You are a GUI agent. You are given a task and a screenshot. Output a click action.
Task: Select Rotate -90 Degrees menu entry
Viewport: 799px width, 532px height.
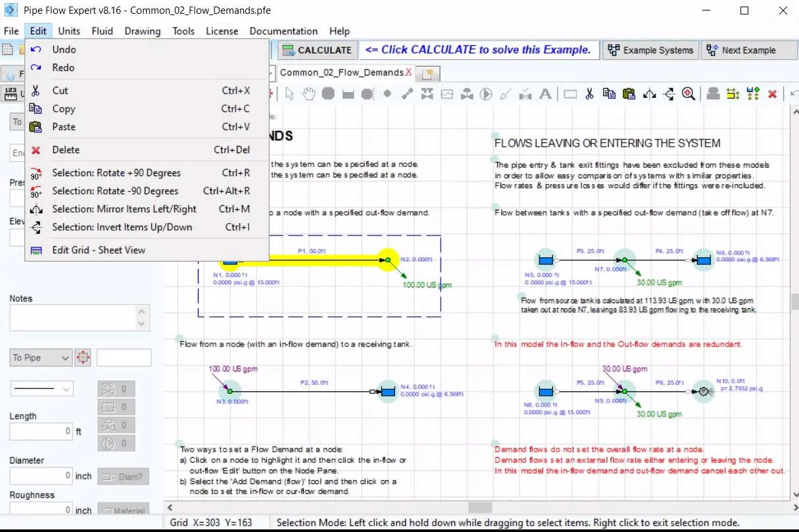tap(146, 191)
